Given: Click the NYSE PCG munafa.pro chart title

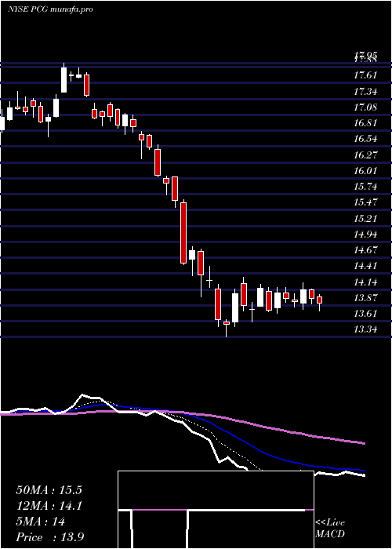Looking at the screenshot, I should [x=50, y=9].
